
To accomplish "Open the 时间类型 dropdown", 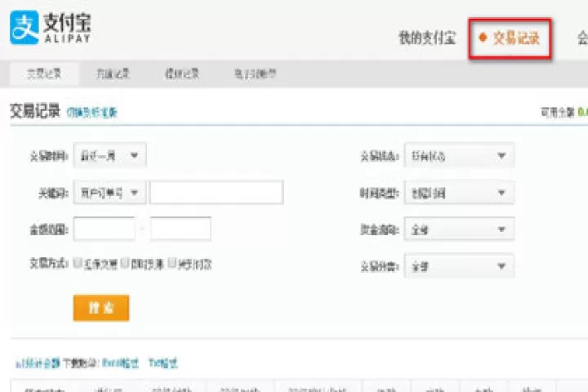I will click(459, 193).
